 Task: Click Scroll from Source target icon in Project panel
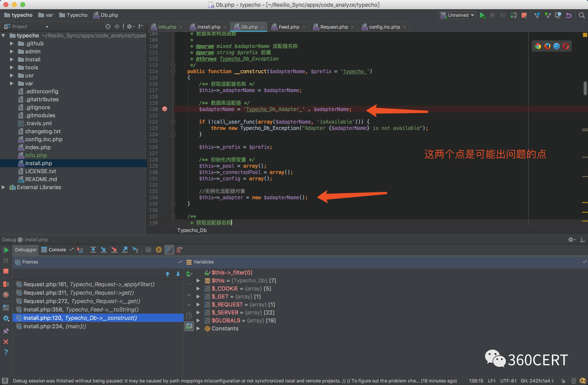tap(108, 26)
